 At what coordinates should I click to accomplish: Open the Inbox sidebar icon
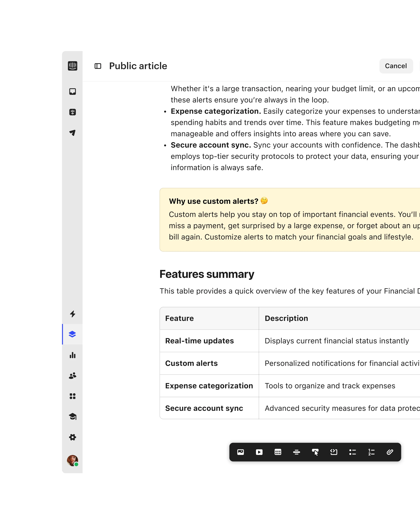tap(72, 92)
